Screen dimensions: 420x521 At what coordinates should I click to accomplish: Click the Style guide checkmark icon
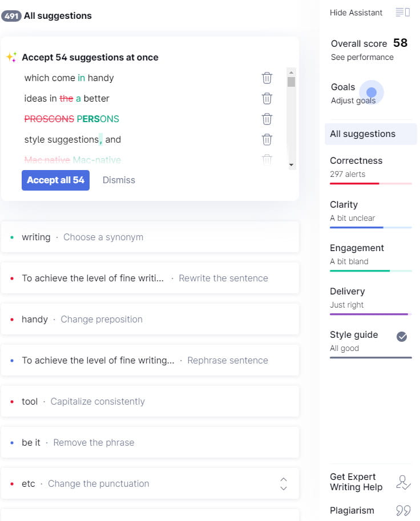point(402,337)
